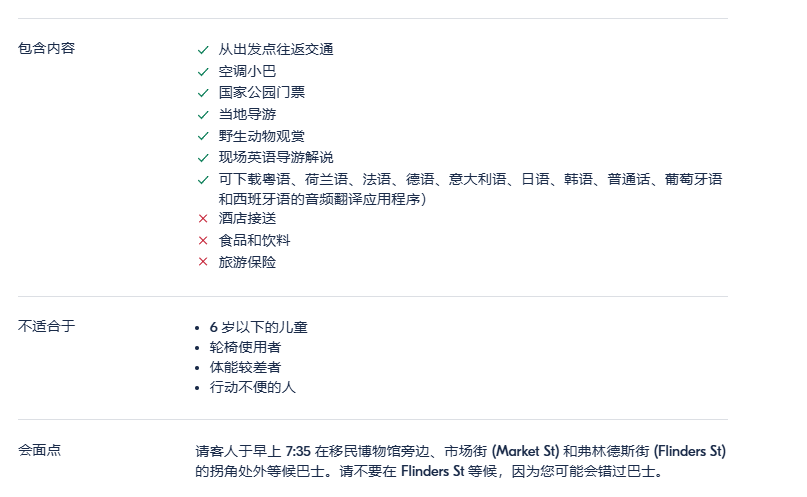Click the green checkmark beside 从出发点往返交通
807x497 pixels.
pyautogui.click(x=203, y=50)
